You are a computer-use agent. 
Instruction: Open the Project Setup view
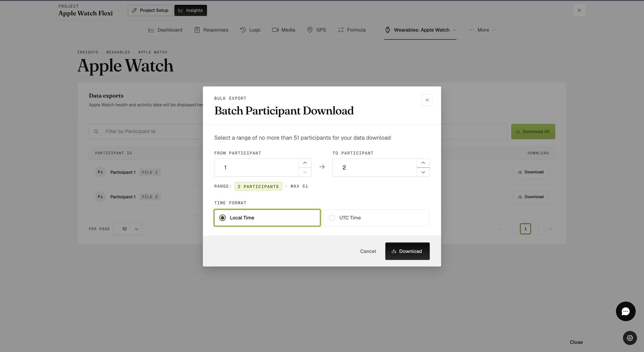click(x=150, y=10)
